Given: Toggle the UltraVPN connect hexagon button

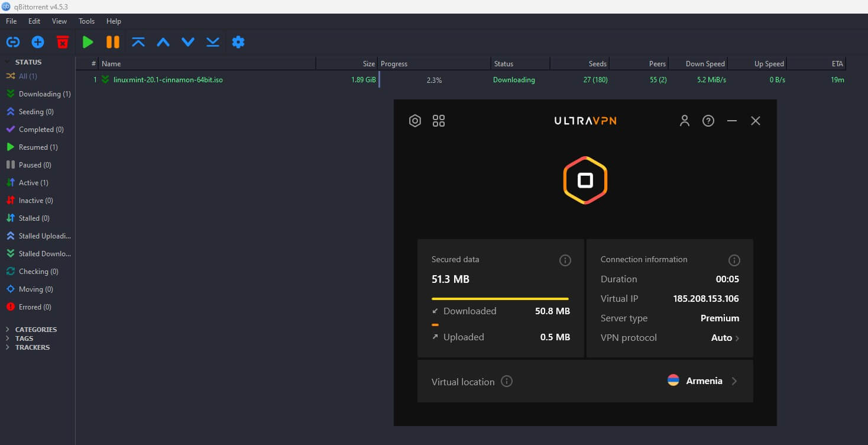Looking at the screenshot, I should point(585,180).
